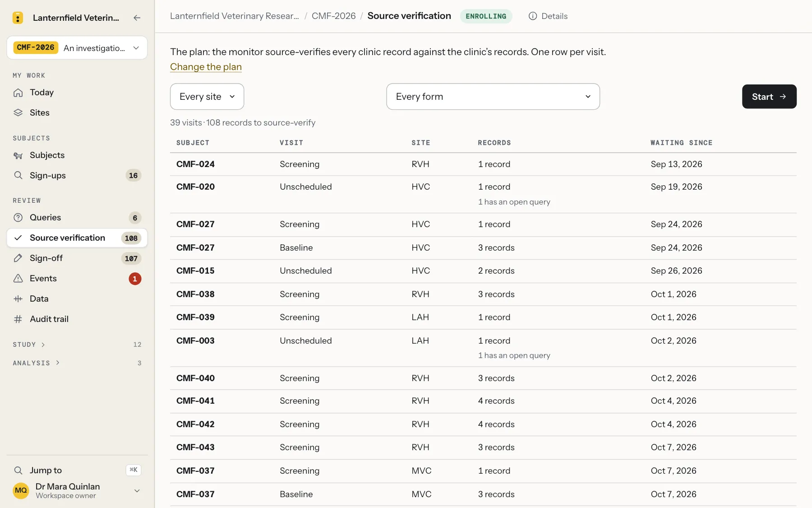
Task: Select subject CMF-024 in the table
Action: tap(195, 164)
